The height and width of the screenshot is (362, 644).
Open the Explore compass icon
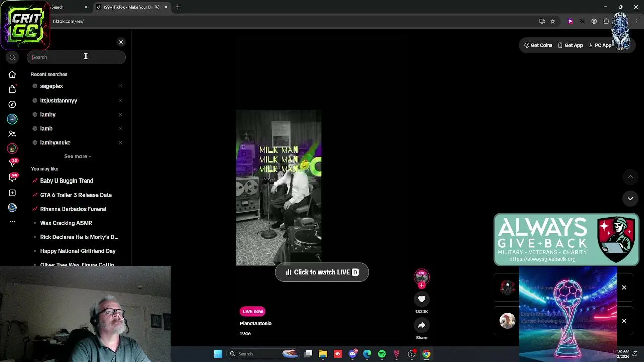(x=12, y=104)
